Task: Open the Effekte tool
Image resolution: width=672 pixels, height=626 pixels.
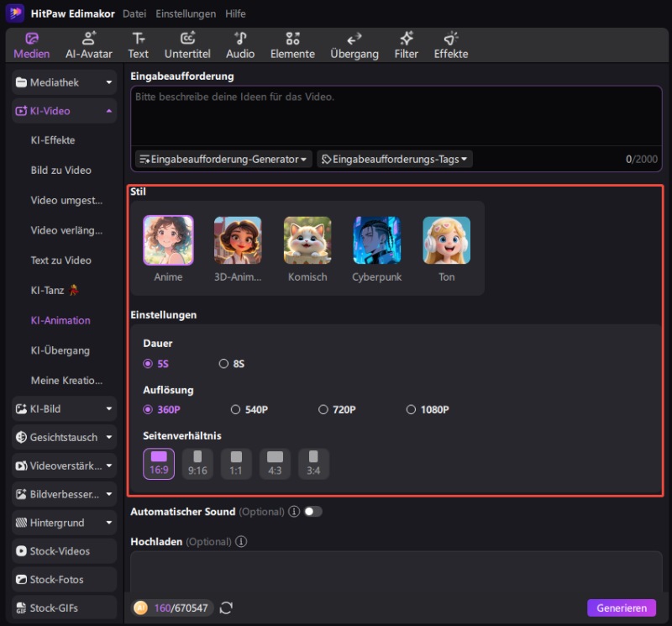Action: pyautogui.click(x=451, y=45)
